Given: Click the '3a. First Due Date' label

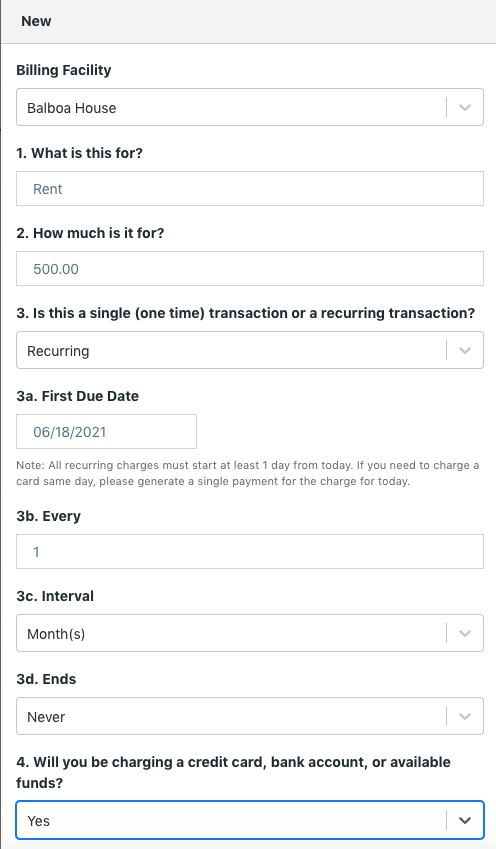Looking at the screenshot, I should point(77,396).
